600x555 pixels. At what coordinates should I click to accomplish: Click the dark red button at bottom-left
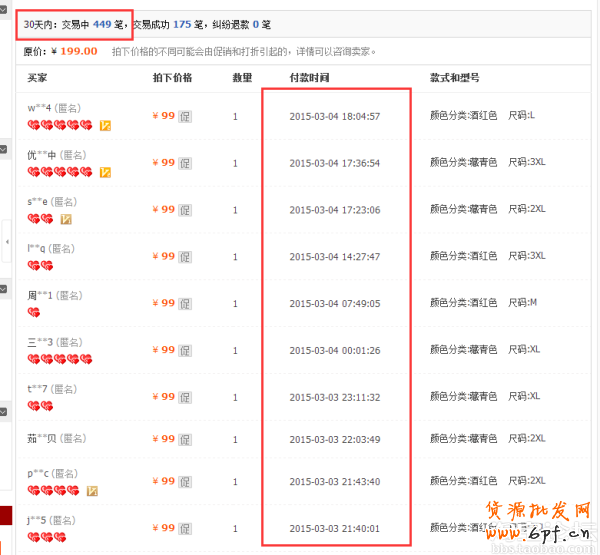coord(5,517)
